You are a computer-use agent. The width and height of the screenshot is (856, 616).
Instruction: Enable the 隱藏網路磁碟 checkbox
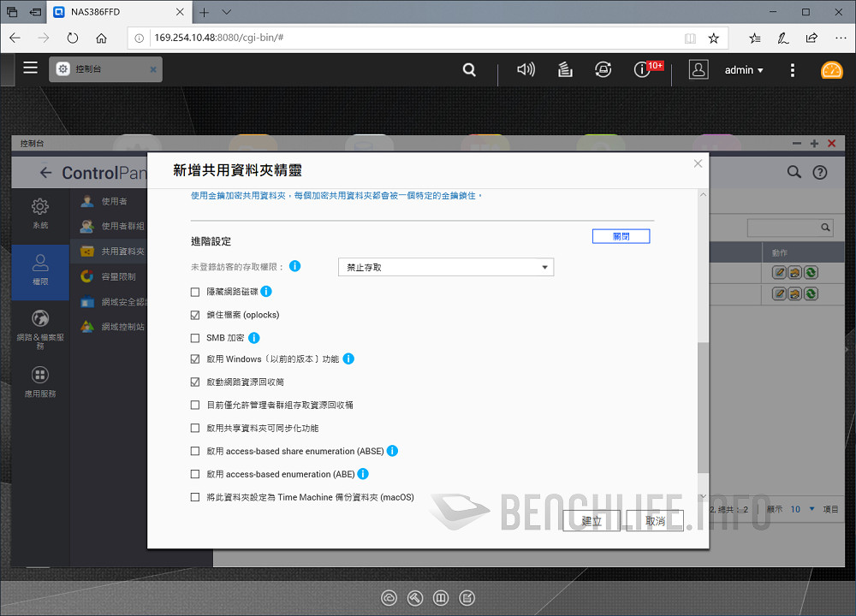(195, 293)
